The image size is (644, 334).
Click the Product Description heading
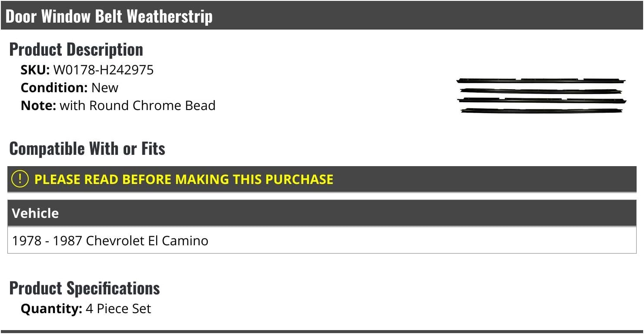76,50
